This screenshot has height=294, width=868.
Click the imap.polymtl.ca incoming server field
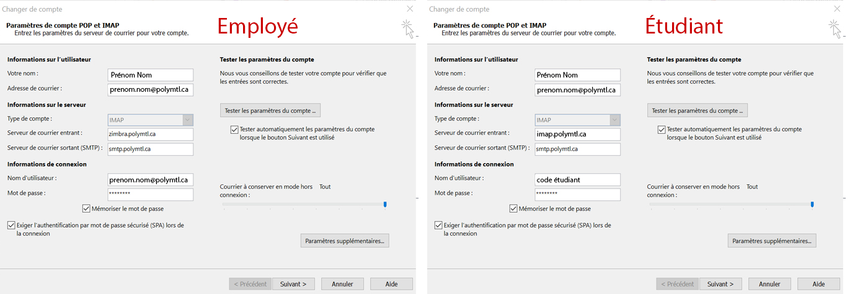(578, 134)
